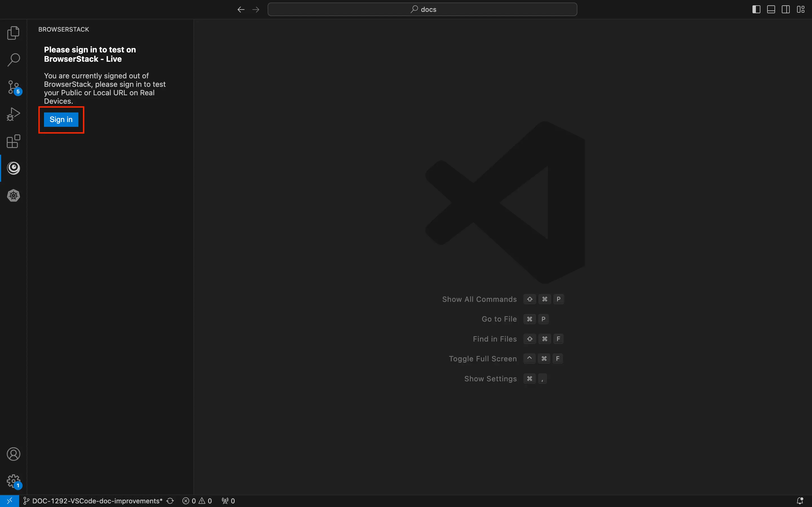Toggle Primary Side Bar visibility
812x507 pixels.
[x=756, y=9]
